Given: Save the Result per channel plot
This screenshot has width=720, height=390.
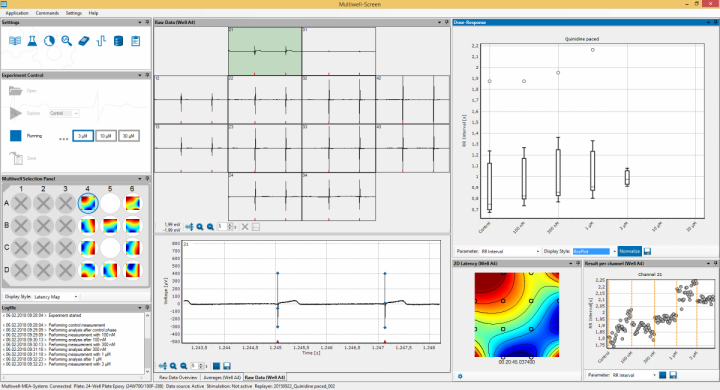Looking at the screenshot, I should coord(673,375).
